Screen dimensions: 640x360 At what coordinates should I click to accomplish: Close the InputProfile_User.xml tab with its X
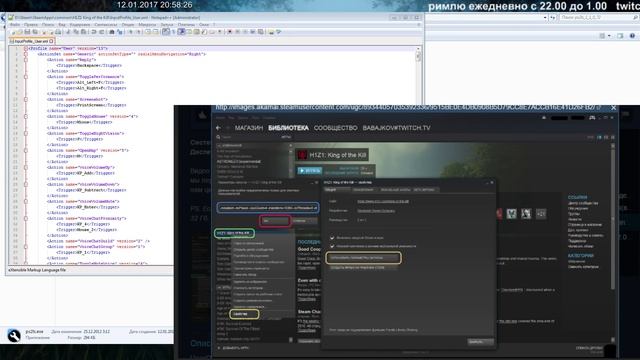pos(51,41)
